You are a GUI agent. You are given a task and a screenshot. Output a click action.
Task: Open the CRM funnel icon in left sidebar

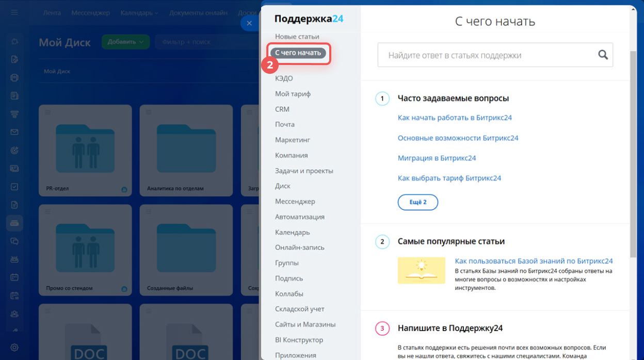click(14, 114)
